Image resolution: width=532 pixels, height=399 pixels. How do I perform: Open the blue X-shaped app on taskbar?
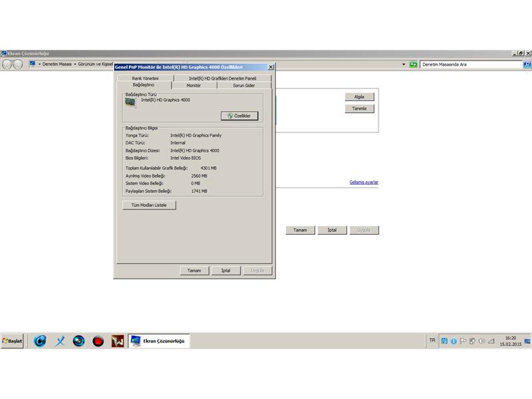[60, 341]
